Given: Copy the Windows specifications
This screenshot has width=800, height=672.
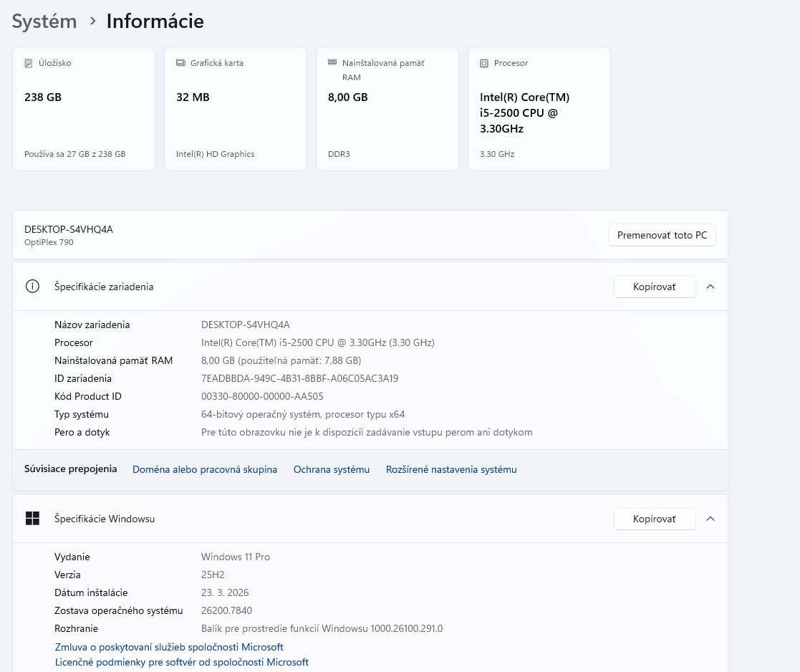Looking at the screenshot, I should (x=655, y=519).
